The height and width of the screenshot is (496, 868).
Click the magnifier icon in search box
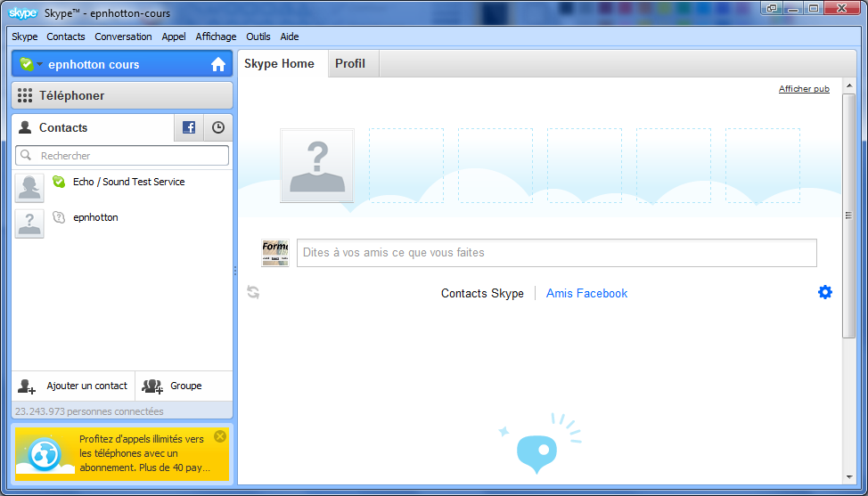tap(26, 155)
